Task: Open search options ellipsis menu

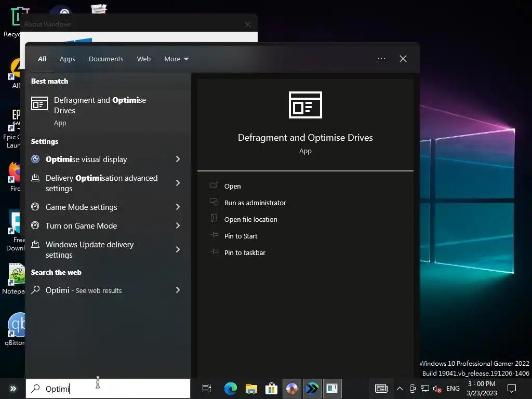Action: pos(381,59)
